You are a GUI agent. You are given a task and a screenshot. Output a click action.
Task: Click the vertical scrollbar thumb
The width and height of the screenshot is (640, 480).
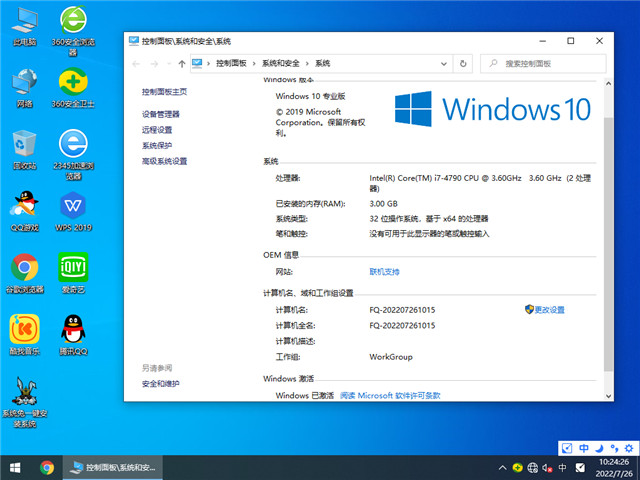pos(608,244)
